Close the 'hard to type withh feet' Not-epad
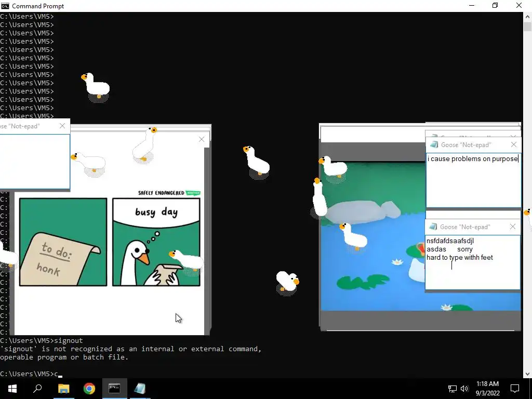The width and height of the screenshot is (532, 399). coord(513,227)
